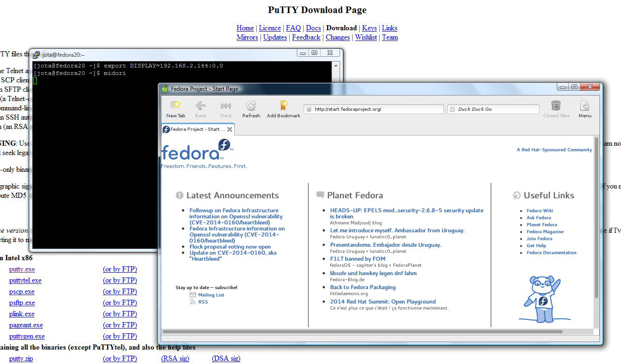The height and width of the screenshot is (364, 621).
Task: Open HEADS-UP EPEL5 mod_security update post
Action: point(407,213)
